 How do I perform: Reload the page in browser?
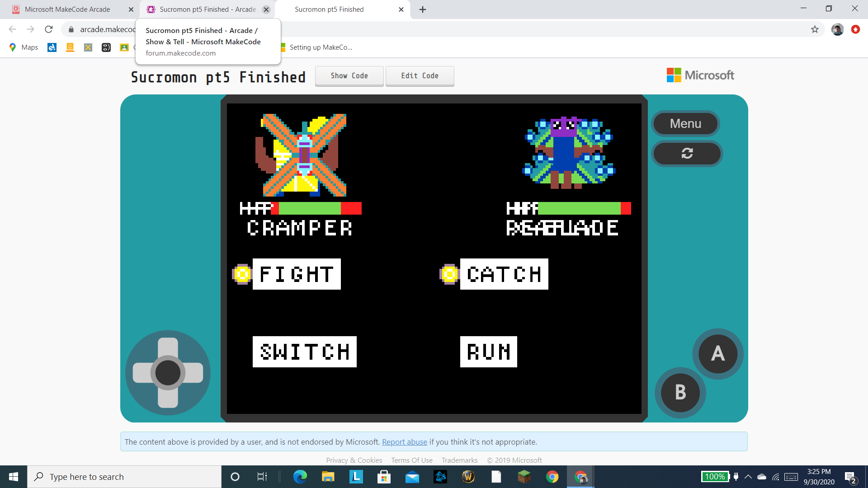(49, 29)
